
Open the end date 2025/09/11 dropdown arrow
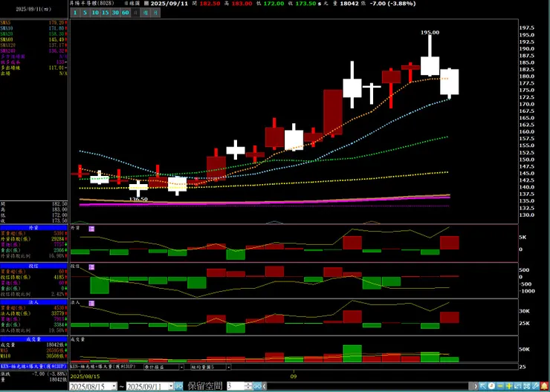click(171, 386)
